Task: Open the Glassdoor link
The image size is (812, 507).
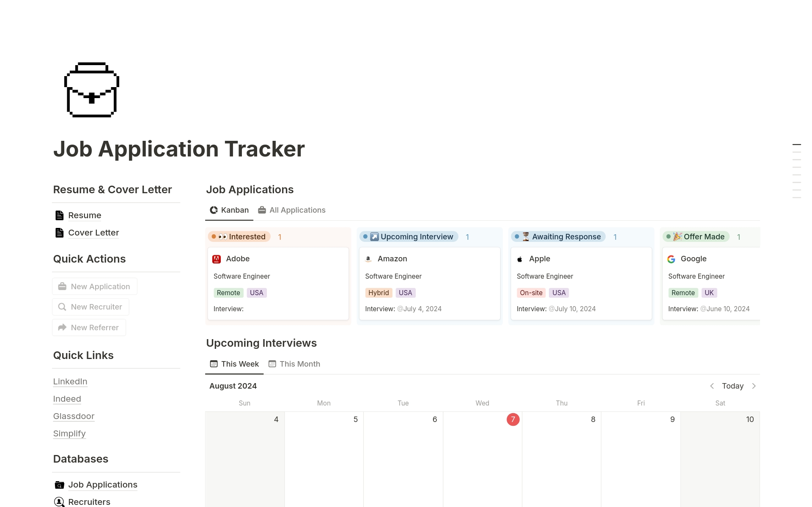Action: (74, 416)
